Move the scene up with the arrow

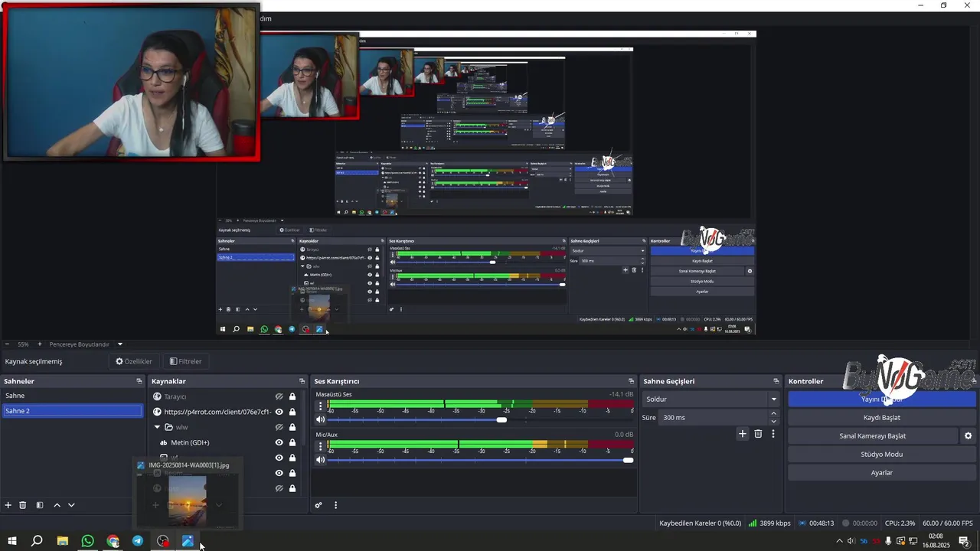click(57, 505)
